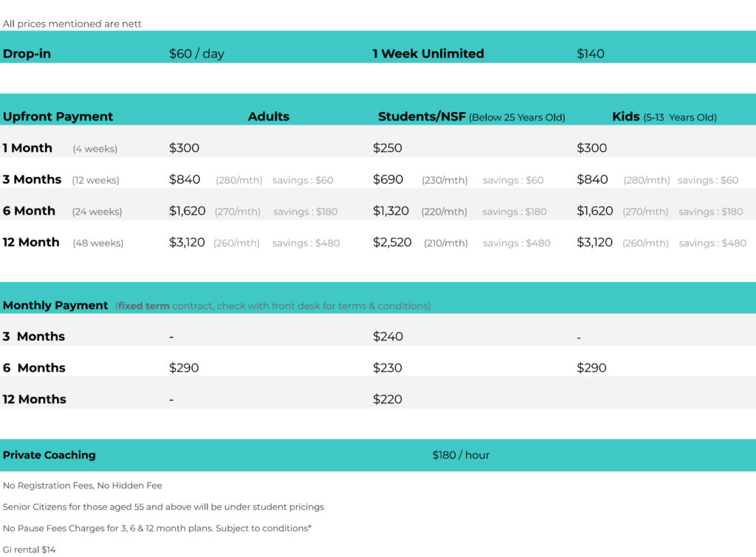
Task: Click the Upfront Payment section header
Action: pyautogui.click(x=58, y=117)
